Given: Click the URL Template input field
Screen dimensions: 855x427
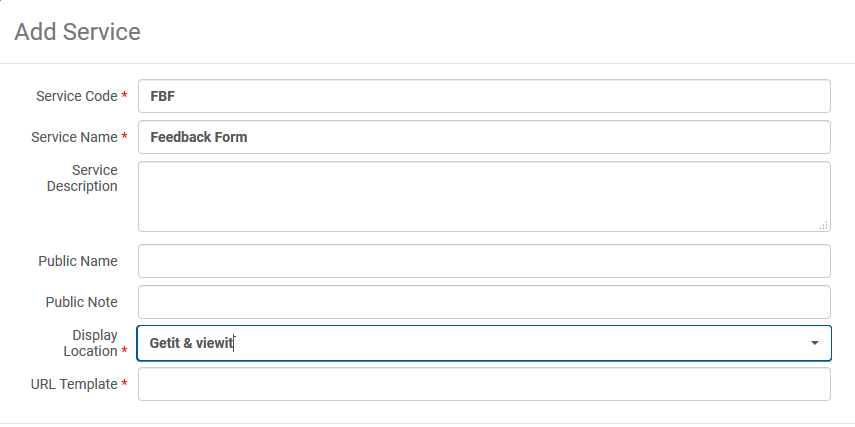Looking at the screenshot, I should click(484, 384).
